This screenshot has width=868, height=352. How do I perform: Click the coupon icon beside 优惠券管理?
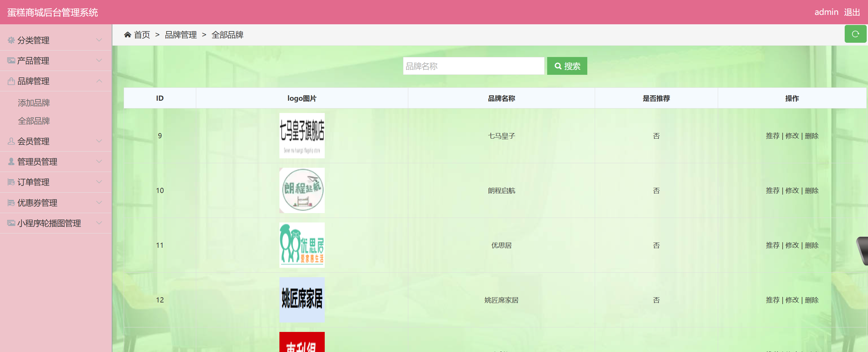(10, 203)
